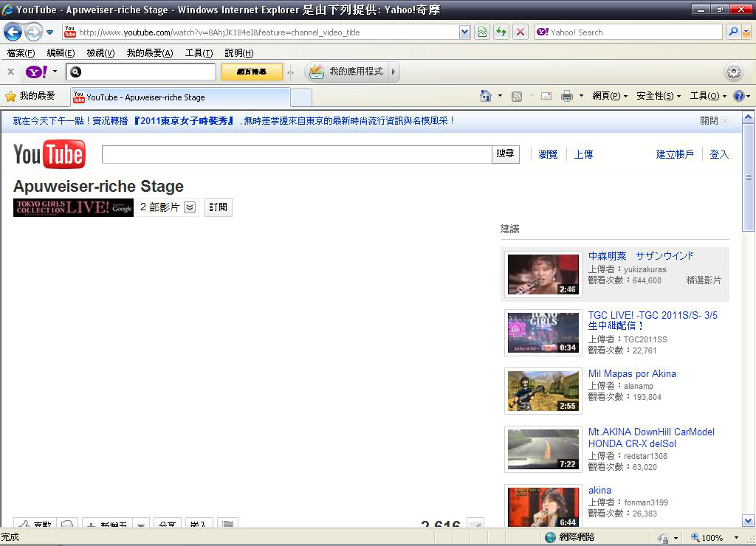Open the dropdown arrow next to Print
The height and width of the screenshot is (546, 756).
coord(581,96)
